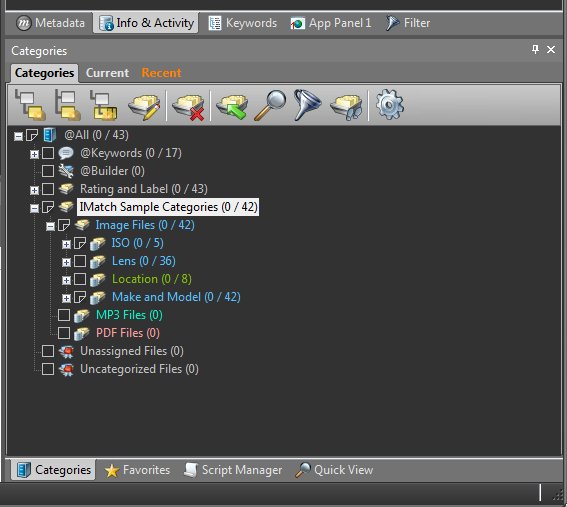Collapse the Image Files node
Screen dimensions: 567x507
click(x=50, y=226)
